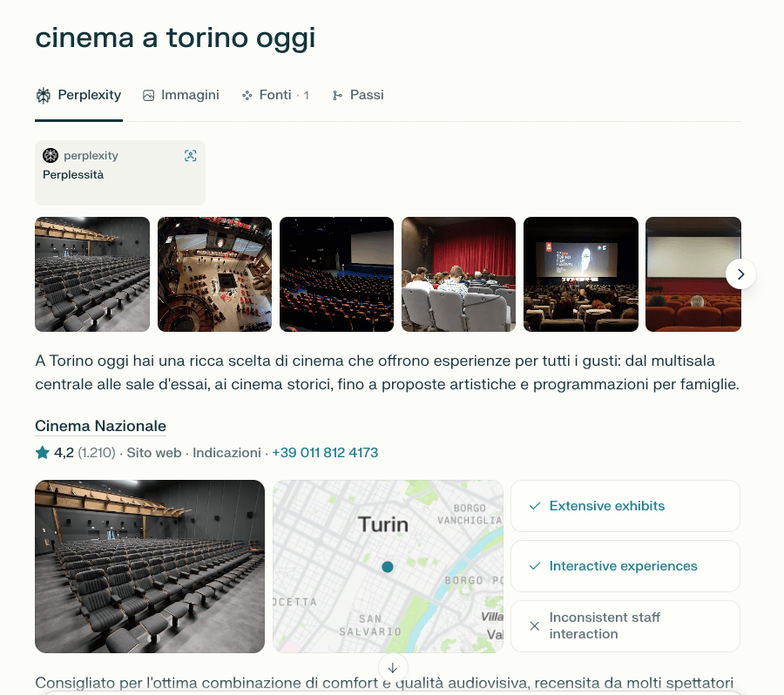Click the perplexity logo in source card
784x695 pixels.
point(51,156)
